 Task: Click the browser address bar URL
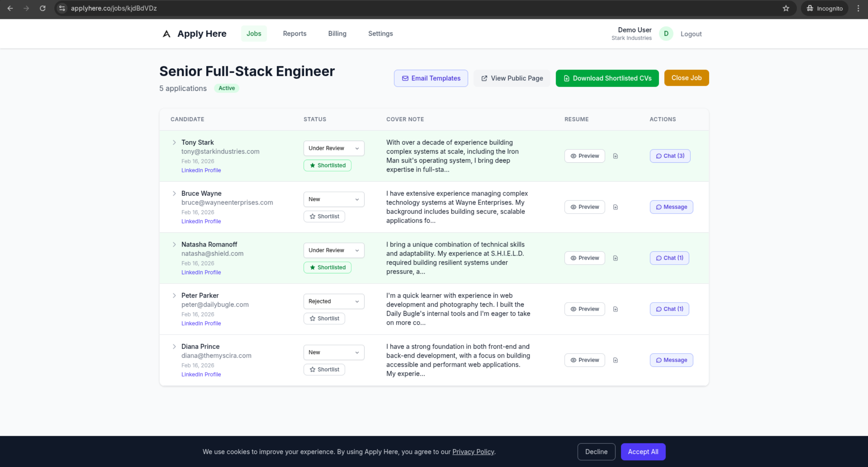click(114, 8)
